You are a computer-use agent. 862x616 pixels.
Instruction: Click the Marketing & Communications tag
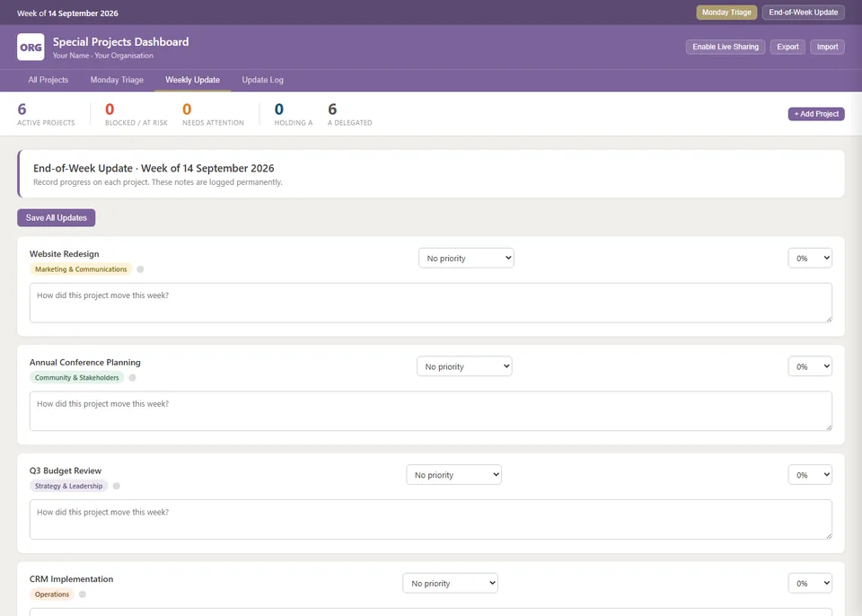[x=81, y=269]
